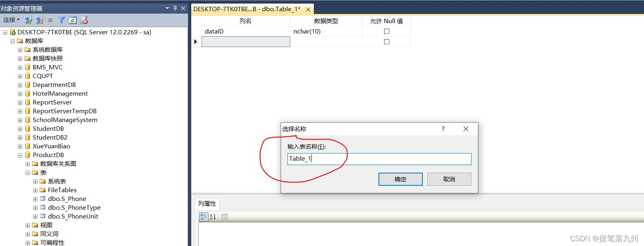Toggle the auto-hide pin of Object Explorer
Image resolution: width=644 pixels, height=246 pixels.
click(x=175, y=8)
